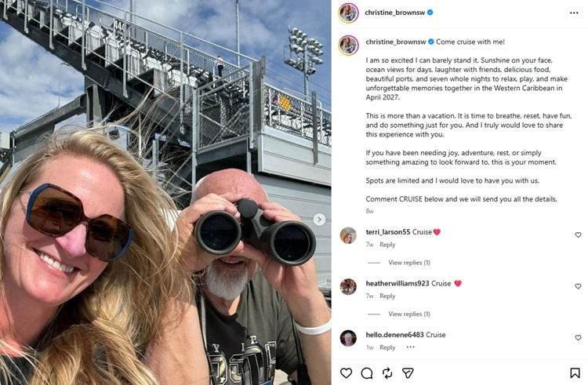Image resolution: width=588 pixels, height=385 pixels.
Task: Open the comment bubble icon
Action: [x=367, y=373]
